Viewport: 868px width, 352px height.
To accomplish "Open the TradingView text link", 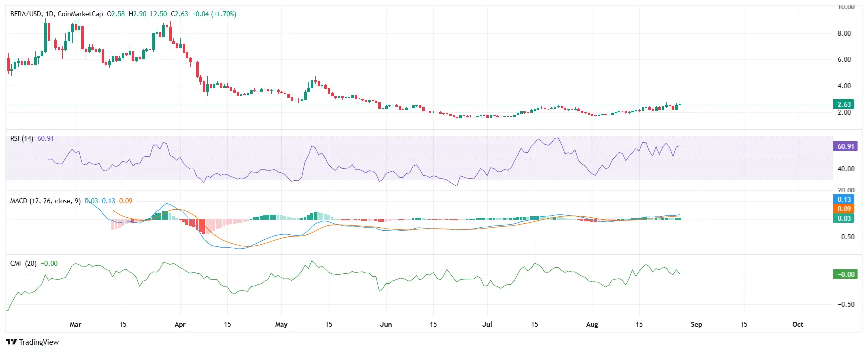I will 39,342.
